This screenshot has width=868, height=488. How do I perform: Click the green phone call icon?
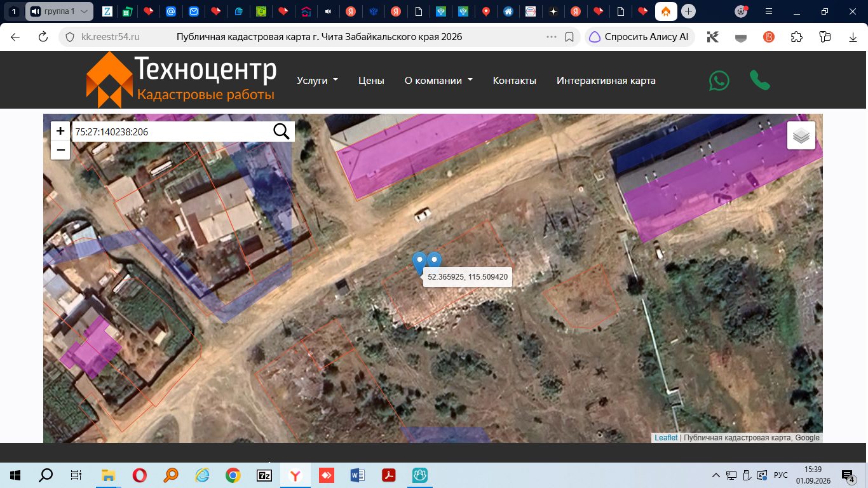tap(760, 80)
